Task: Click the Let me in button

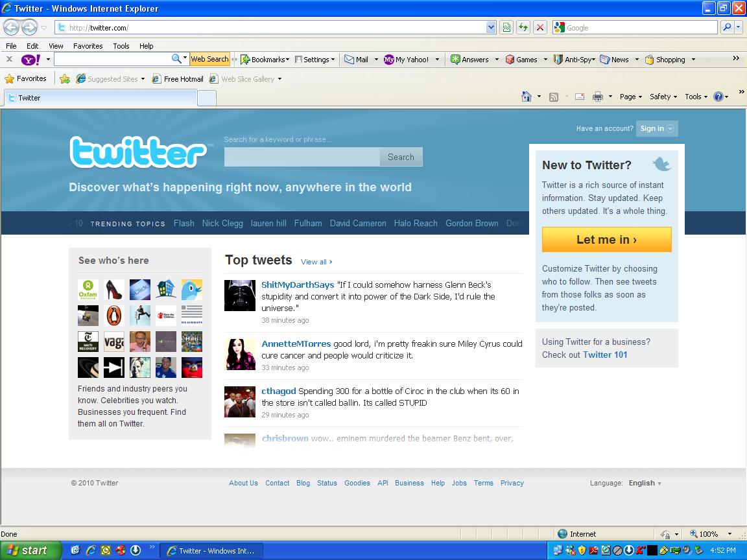Action: coord(606,240)
